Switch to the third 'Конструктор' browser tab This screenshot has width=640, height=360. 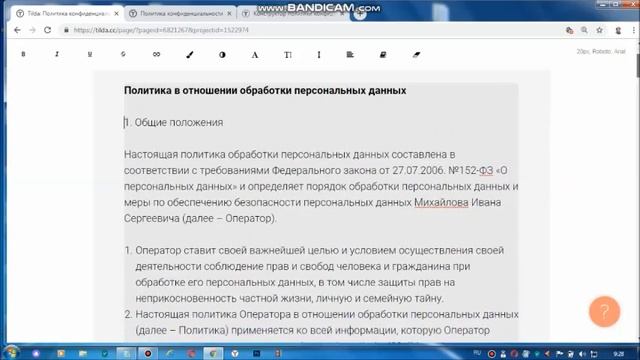tap(292, 13)
